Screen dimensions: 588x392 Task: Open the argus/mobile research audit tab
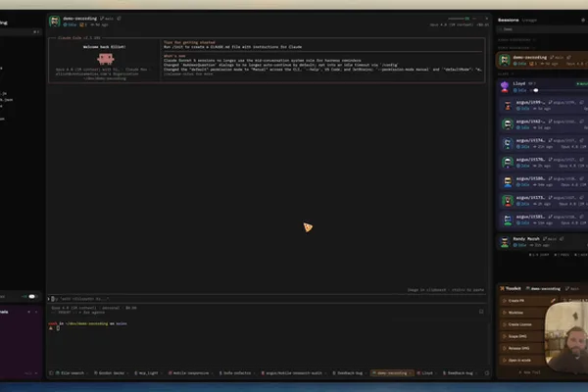pos(292,373)
